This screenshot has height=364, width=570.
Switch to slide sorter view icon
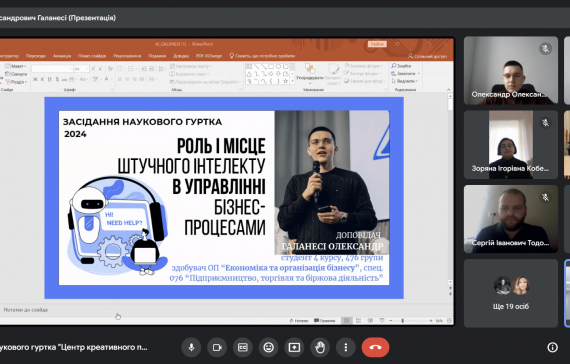pos(358,321)
